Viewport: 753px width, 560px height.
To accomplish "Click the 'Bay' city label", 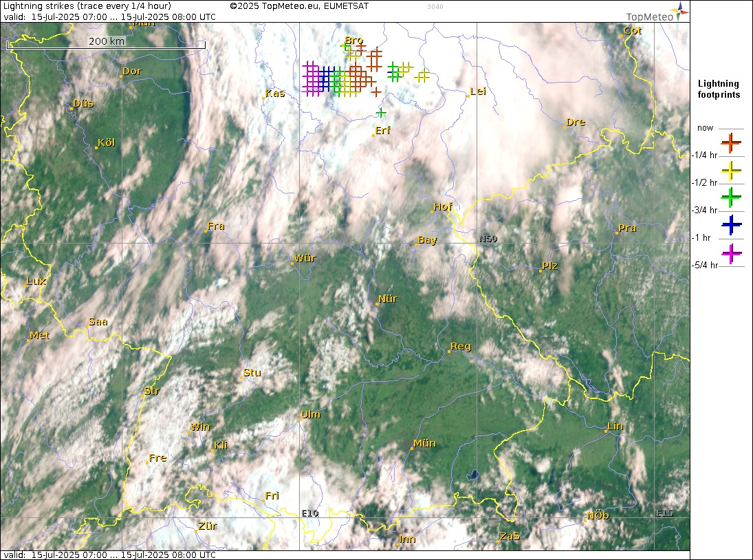I will pyautogui.click(x=428, y=239).
